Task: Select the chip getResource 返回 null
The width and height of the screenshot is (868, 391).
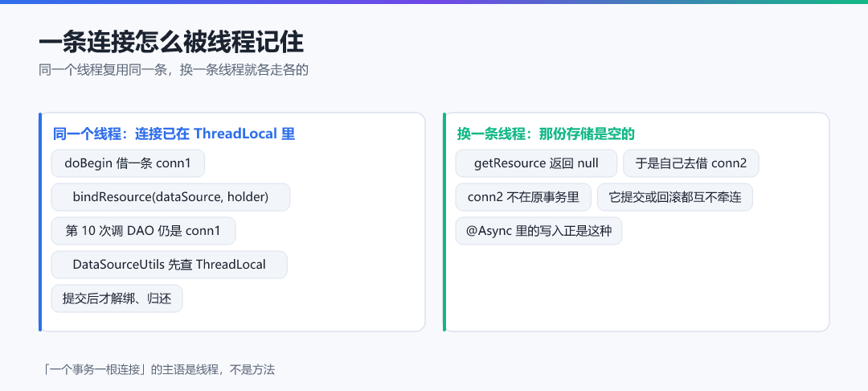Action: [536, 163]
